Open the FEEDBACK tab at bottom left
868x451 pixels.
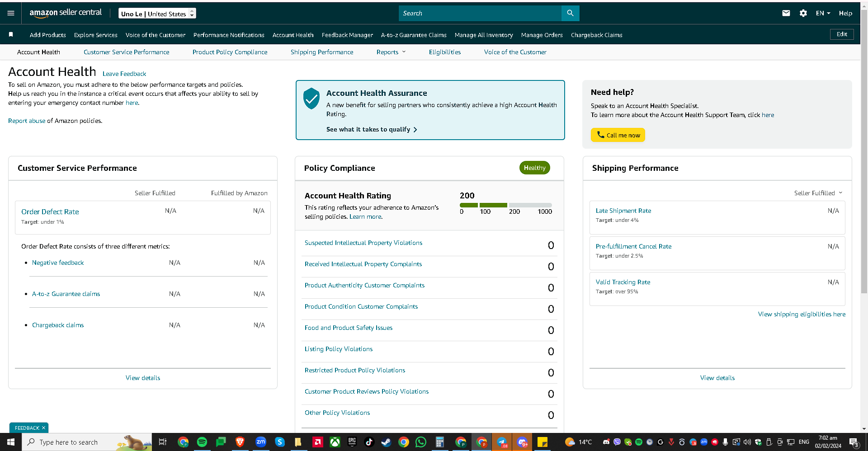[27, 428]
